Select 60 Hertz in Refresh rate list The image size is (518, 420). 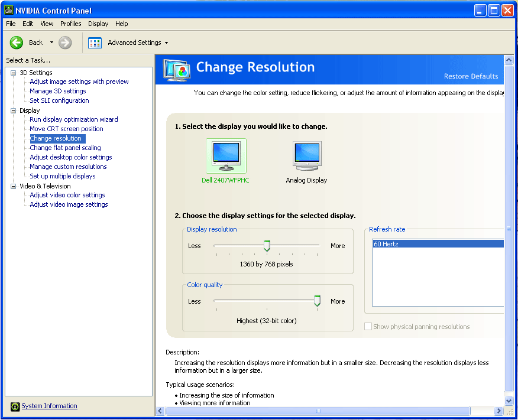pos(438,244)
